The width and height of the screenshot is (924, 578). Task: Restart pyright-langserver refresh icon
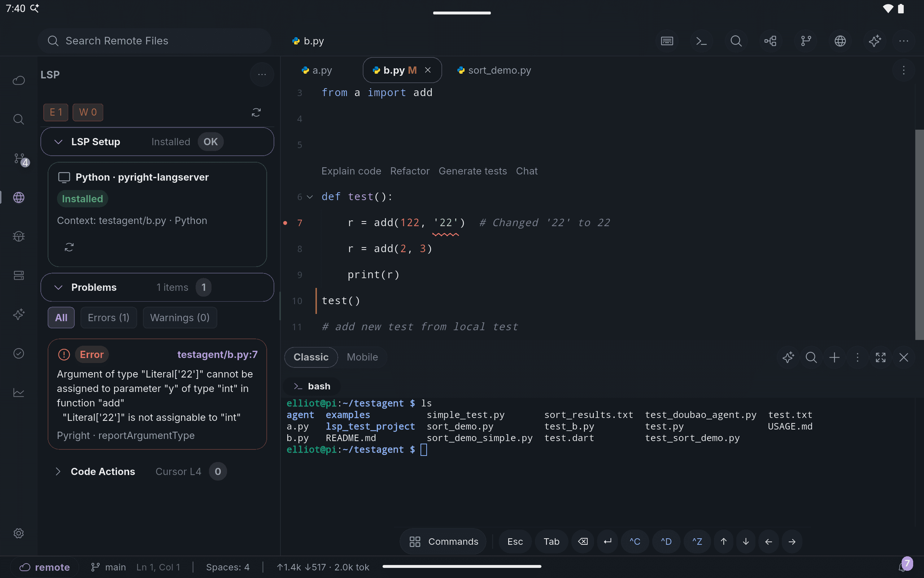(69, 247)
